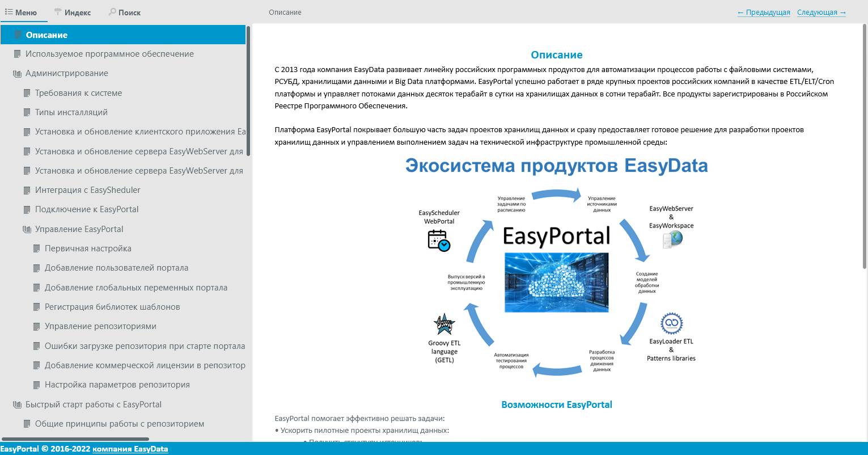
Task: Collapse the Быстрый старт работы book icon
Action: tap(17, 405)
